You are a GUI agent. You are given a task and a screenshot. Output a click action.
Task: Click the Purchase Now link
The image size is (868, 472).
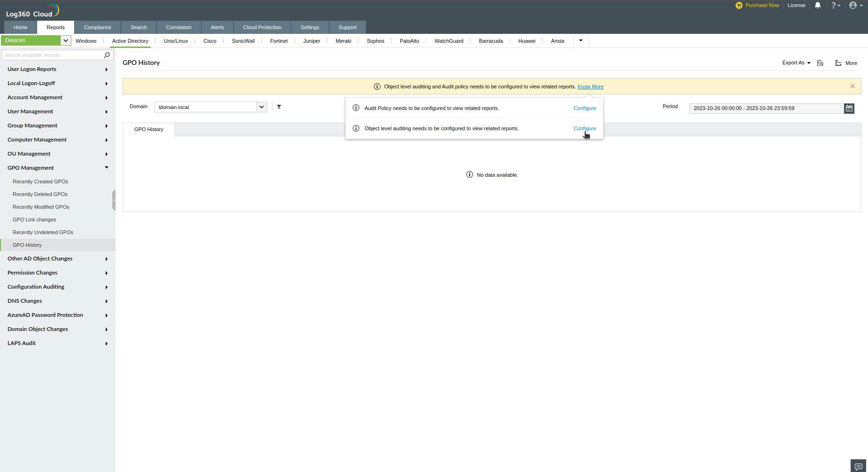pos(762,5)
